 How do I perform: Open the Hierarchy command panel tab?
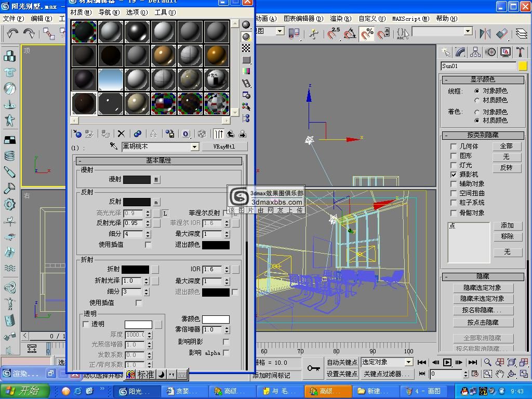(x=475, y=52)
